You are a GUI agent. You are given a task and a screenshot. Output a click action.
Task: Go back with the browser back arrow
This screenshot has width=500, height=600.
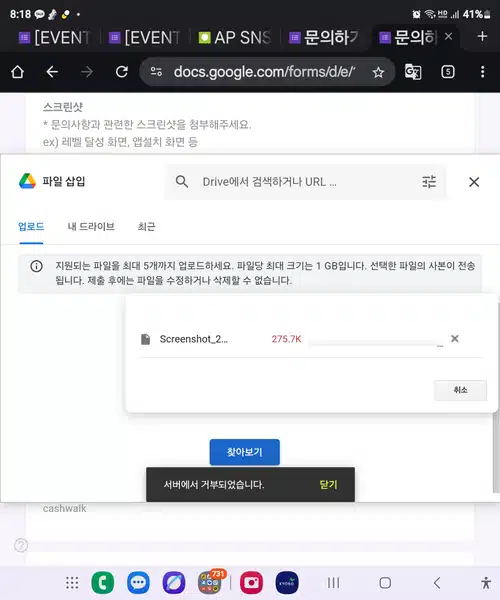pyautogui.click(x=52, y=72)
